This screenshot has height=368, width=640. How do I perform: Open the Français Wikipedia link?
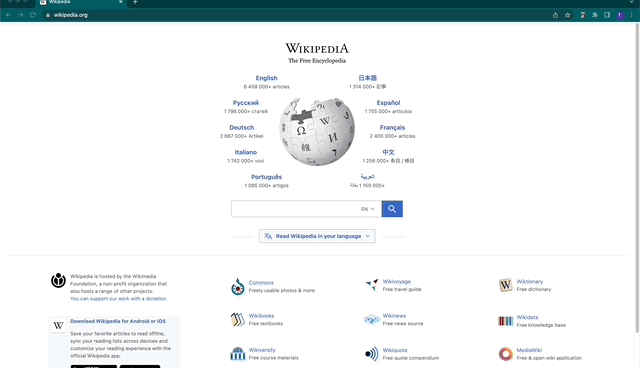392,128
